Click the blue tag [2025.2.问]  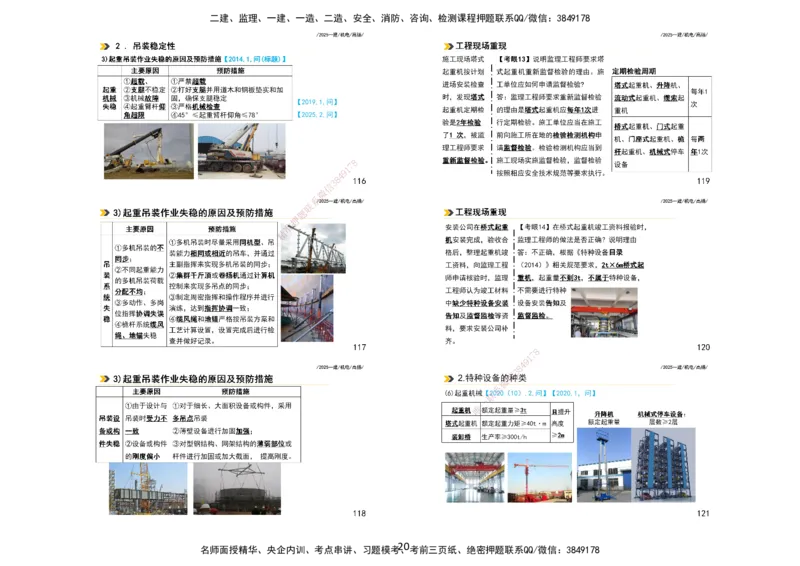click(x=317, y=115)
